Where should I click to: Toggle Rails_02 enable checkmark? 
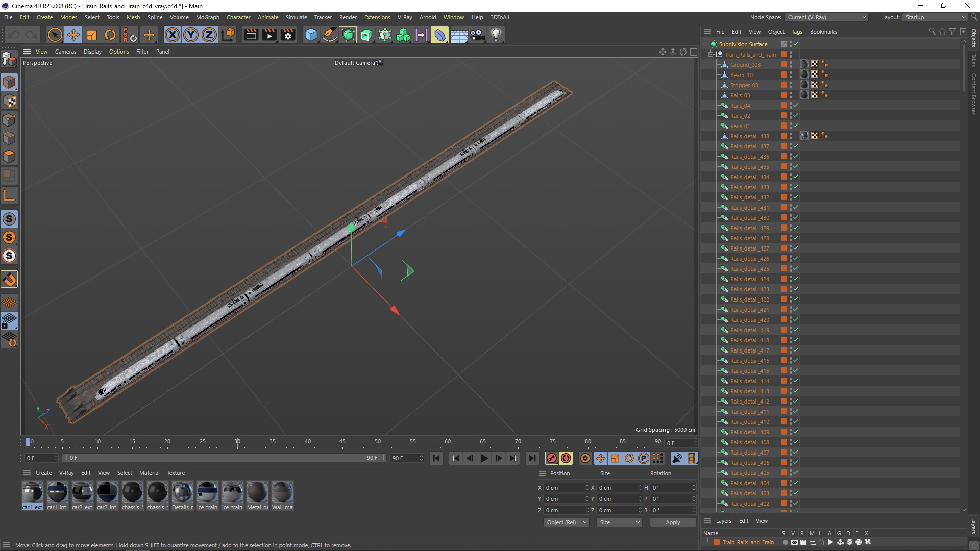pyautogui.click(x=796, y=115)
